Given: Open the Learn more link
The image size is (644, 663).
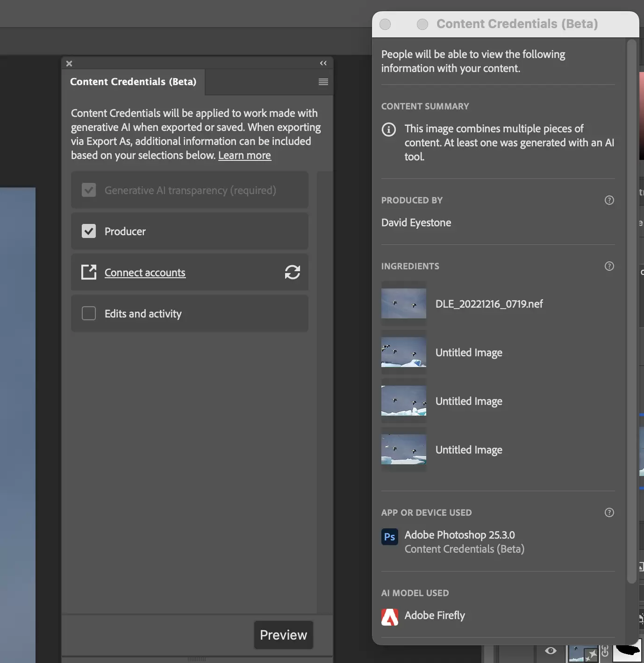Looking at the screenshot, I should click(x=244, y=155).
